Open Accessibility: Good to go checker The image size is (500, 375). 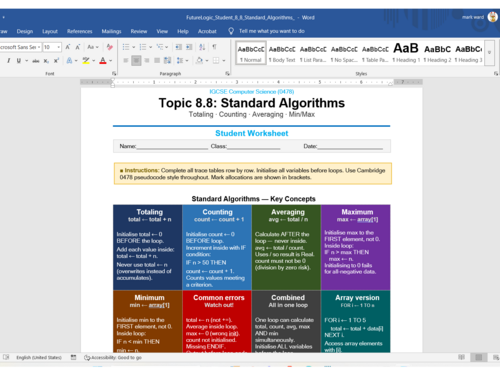click(113, 358)
